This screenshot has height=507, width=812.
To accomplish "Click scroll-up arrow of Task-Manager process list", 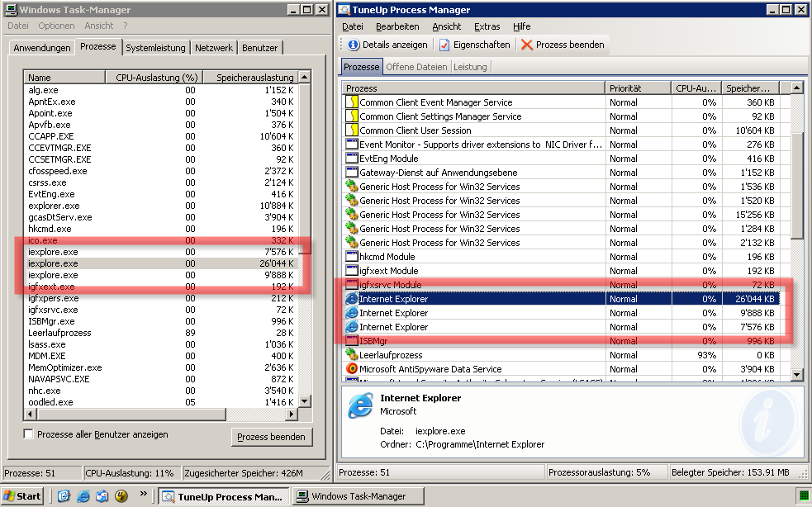I will pos(305,77).
